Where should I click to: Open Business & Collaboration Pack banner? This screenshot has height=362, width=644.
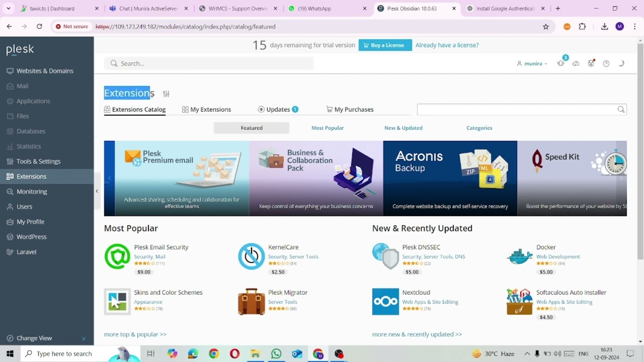[316, 178]
